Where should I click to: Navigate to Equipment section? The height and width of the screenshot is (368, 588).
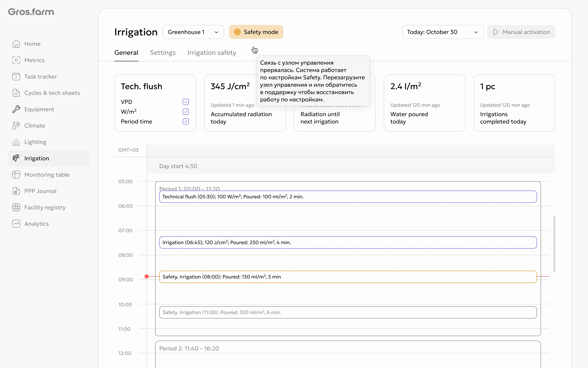tap(49, 109)
